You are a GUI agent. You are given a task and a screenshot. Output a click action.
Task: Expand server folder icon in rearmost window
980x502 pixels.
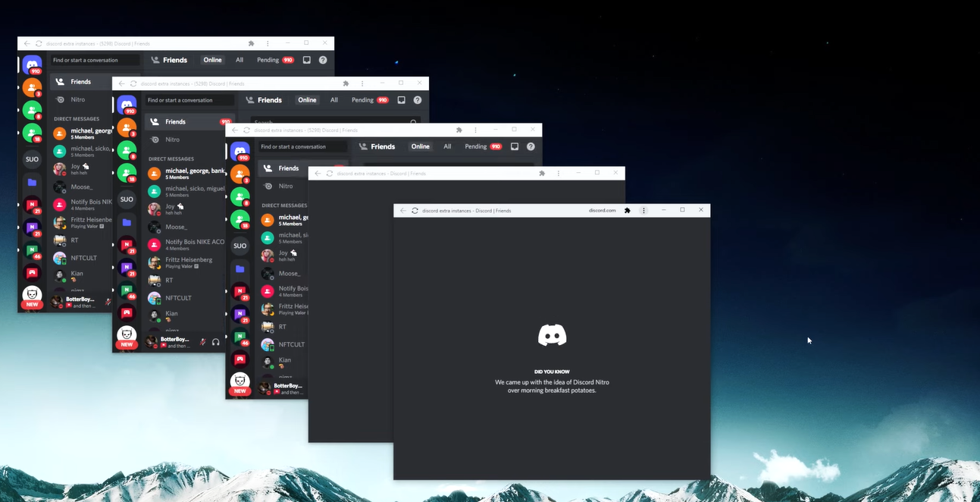[32, 183]
